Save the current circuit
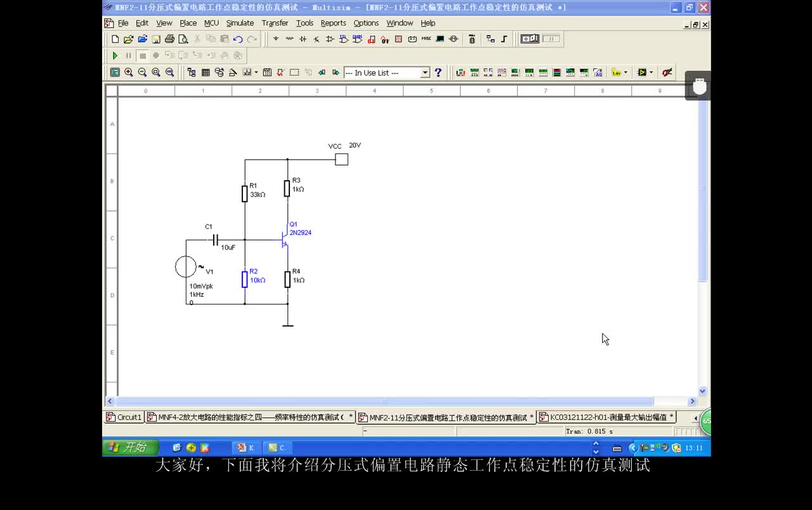The height and width of the screenshot is (510, 812). pos(156,39)
